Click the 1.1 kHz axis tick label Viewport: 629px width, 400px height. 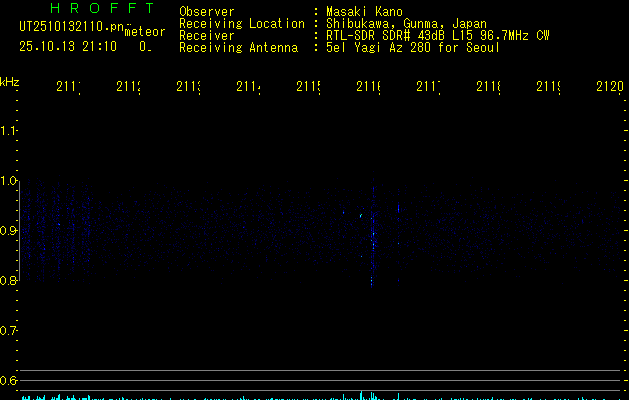pos(8,131)
